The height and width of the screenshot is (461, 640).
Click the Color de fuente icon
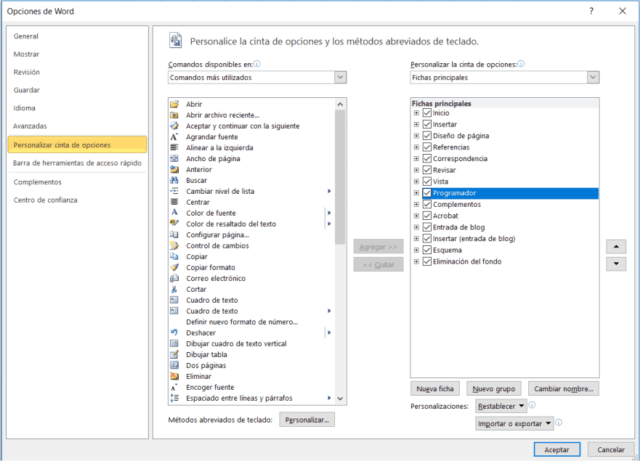point(175,213)
